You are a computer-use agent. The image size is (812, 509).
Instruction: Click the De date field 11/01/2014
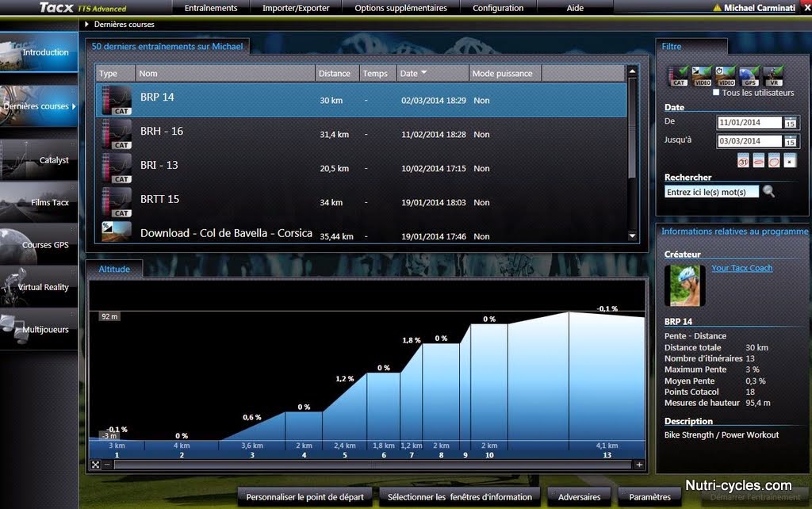tap(749, 123)
